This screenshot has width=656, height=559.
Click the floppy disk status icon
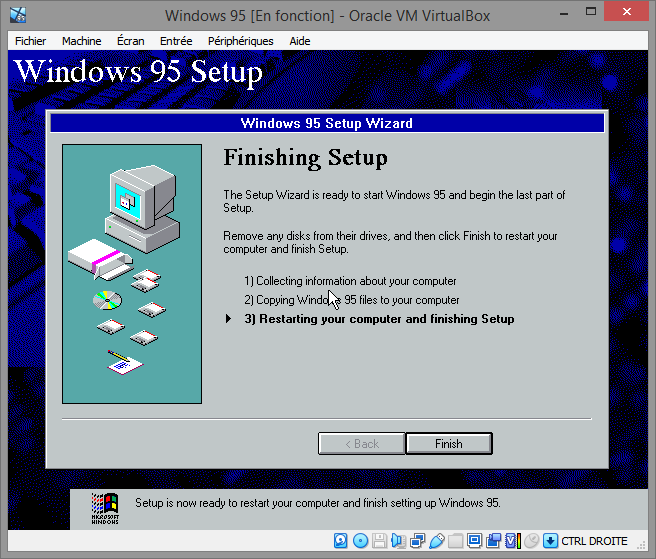tap(379, 541)
